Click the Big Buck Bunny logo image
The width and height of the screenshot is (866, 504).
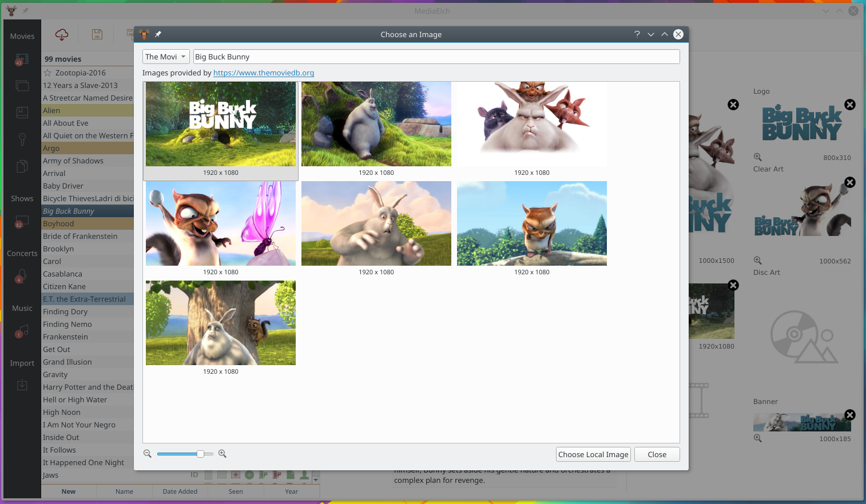pos(801,123)
